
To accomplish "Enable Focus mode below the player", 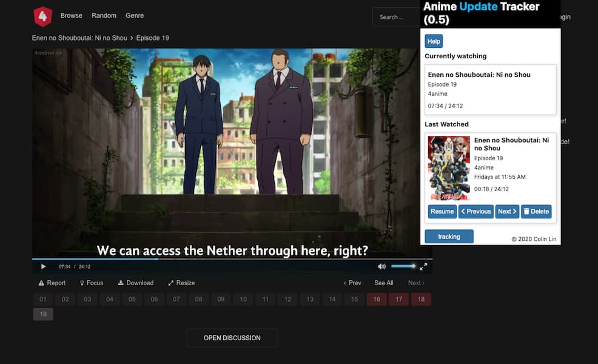I will pos(92,283).
